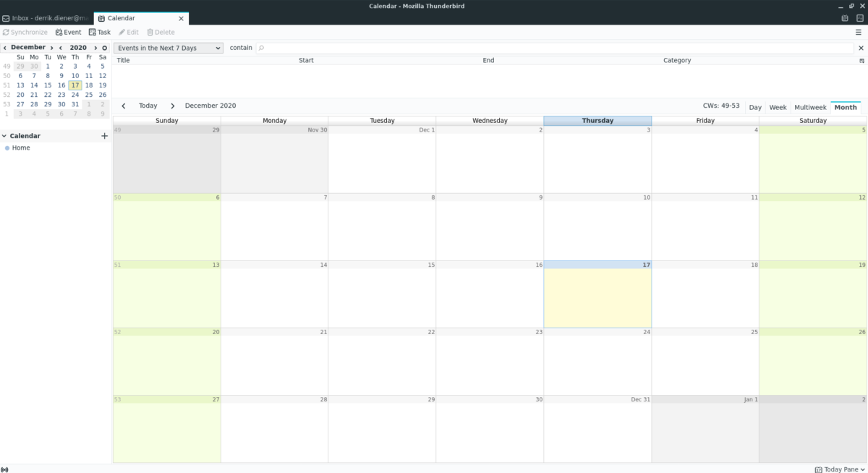Open the December month picker in mini calendar
The width and height of the screenshot is (868, 473).
pyautogui.click(x=28, y=48)
